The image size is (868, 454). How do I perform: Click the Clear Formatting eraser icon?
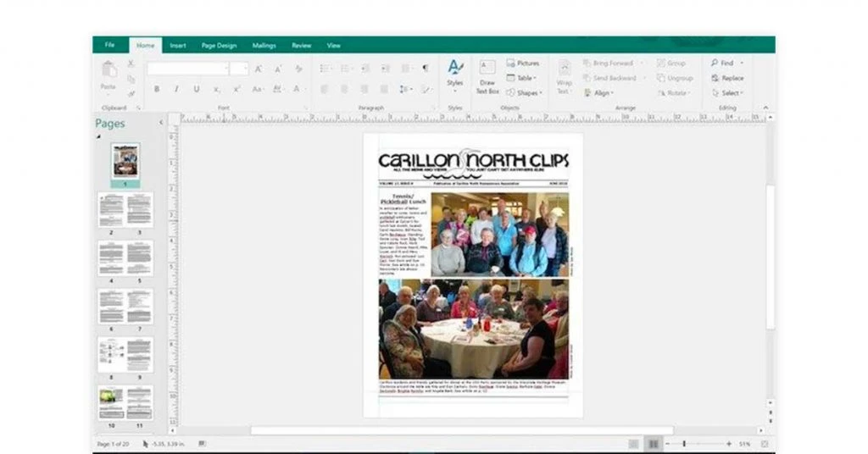click(x=298, y=69)
